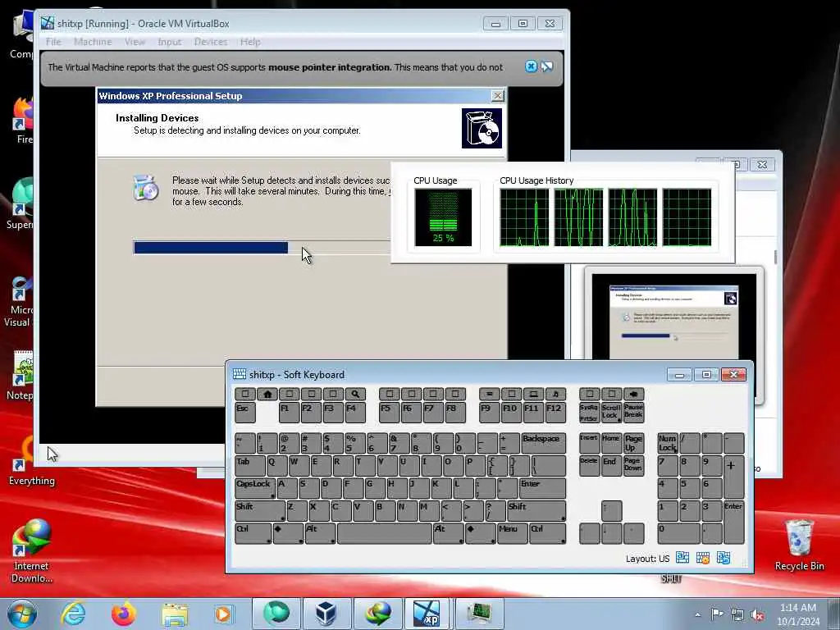Toggle the right Shift key on Soft Keyboard

(x=536, y=511)
